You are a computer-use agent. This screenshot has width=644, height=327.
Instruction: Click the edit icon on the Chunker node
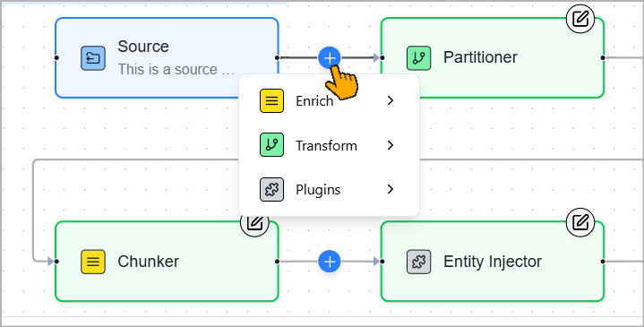click(x=254, y=223)
